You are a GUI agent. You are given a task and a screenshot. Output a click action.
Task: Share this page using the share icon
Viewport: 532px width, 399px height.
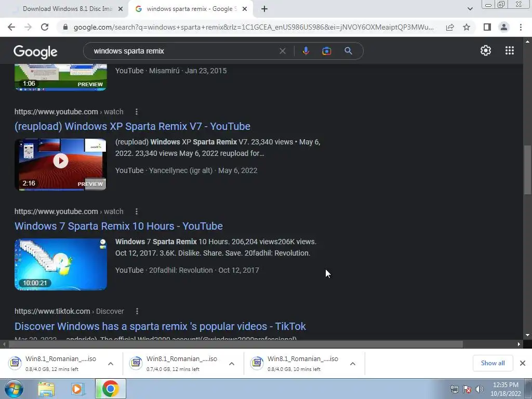coord(450,27)
